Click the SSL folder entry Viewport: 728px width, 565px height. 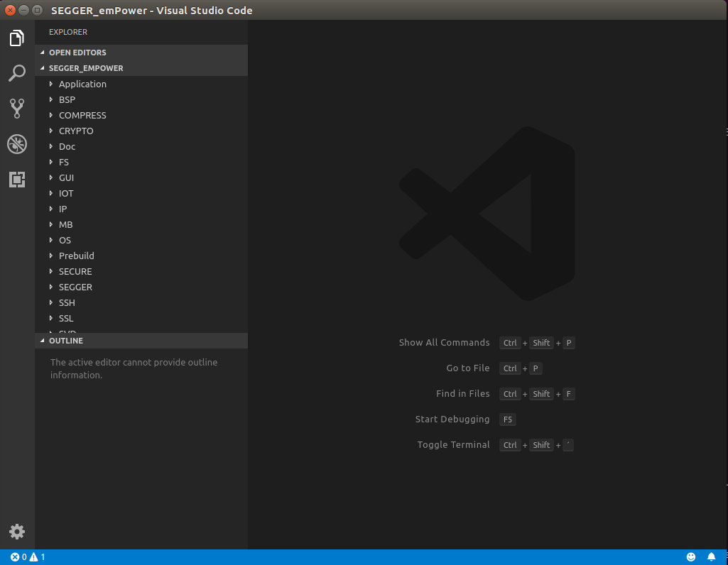66,318
